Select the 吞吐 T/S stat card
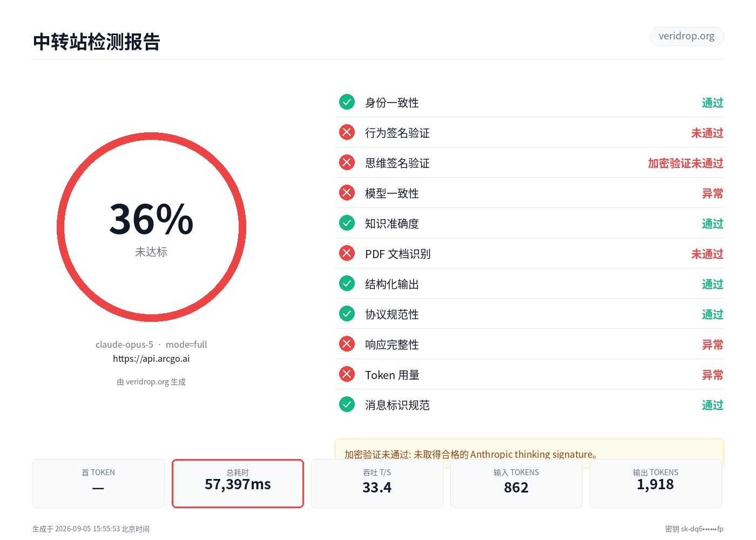The width and height of the screenshot is (756, 540). [x=377, y=483]
